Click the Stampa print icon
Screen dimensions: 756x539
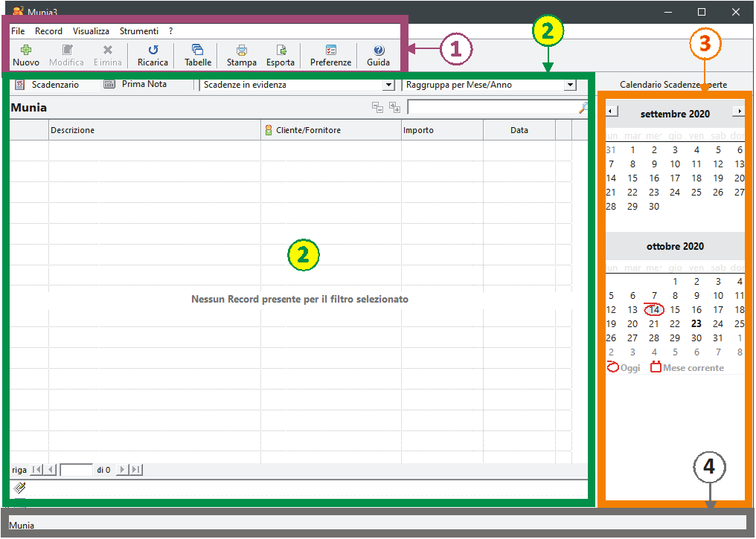pyautogui.click(x=241, y=51)
